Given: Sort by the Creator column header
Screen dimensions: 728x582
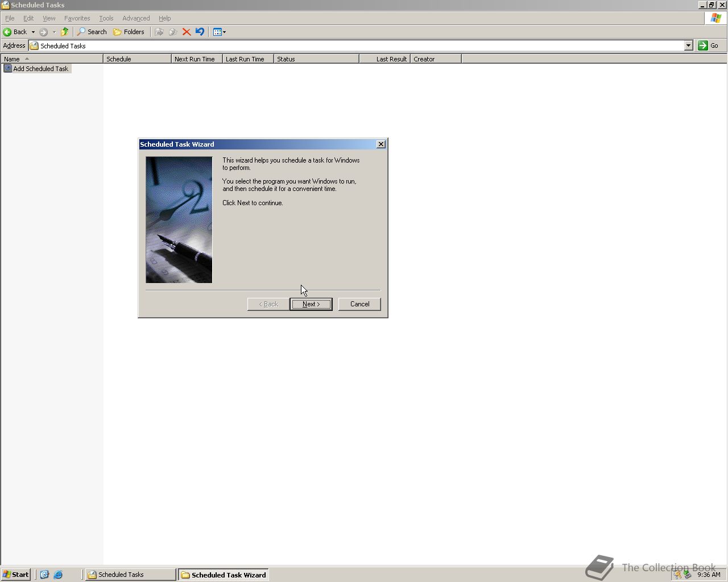Looking at the screenshot, I should [x=436, y=59].
